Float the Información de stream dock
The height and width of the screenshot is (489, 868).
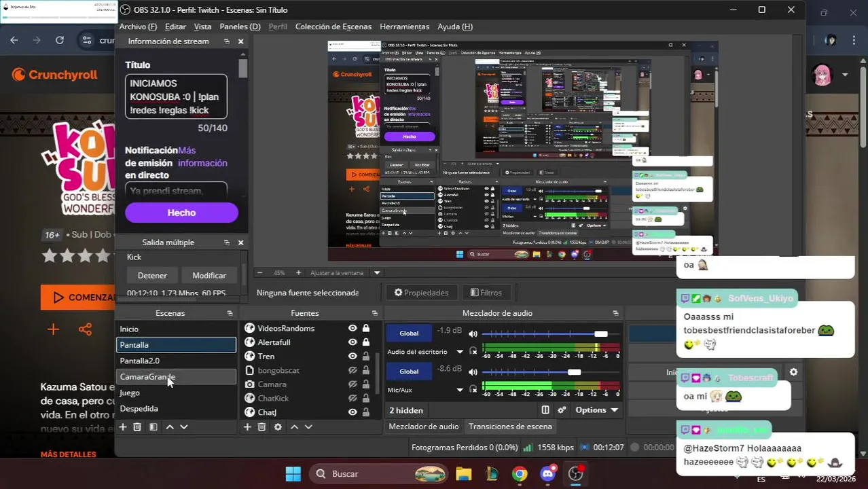pos(226,41)
